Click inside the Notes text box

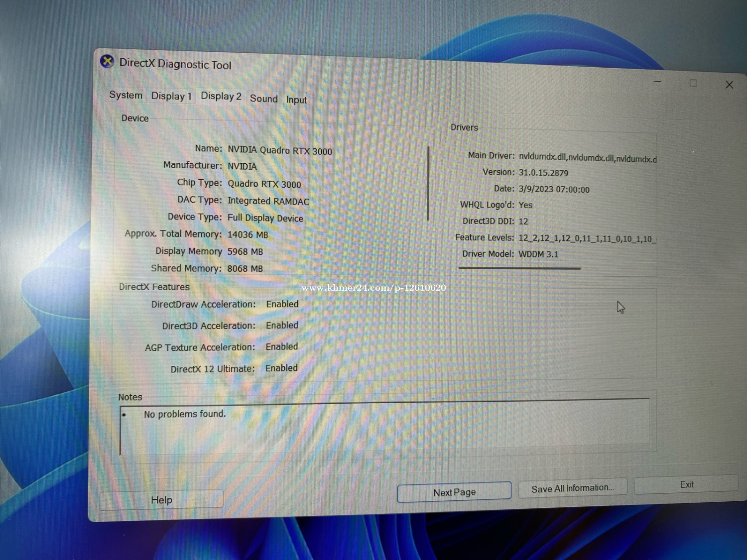point(384,427)
